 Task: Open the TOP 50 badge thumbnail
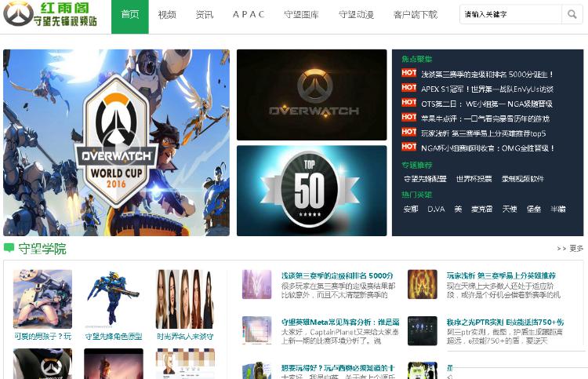tap(311, 191)
